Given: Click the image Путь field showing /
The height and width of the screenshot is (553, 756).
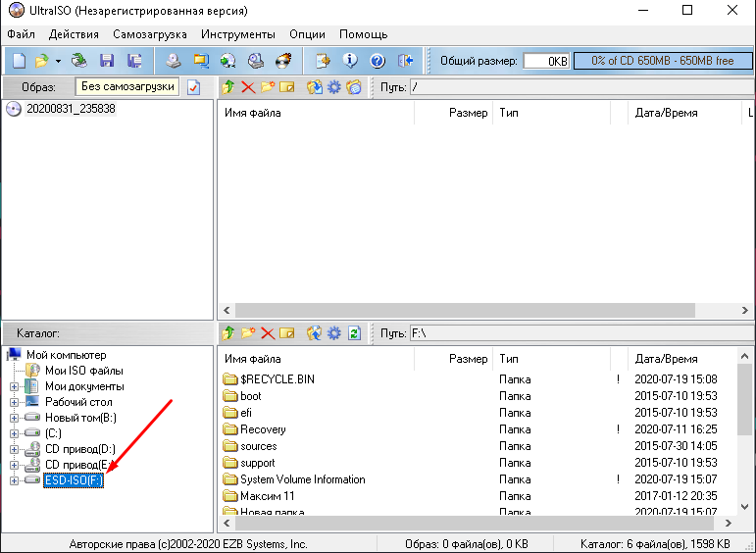Looking at the screenshot, I should (x=581, y=87).
